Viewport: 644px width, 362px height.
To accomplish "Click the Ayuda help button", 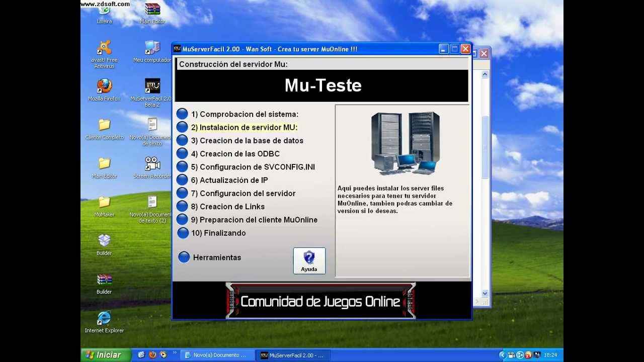I will point(309,261).
